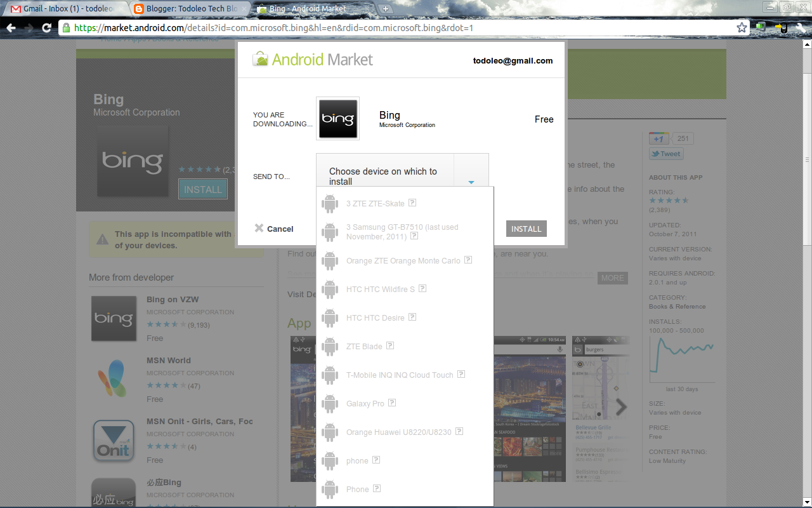The image size is (812, 508).
Task: Click the INSTALL button in the dialog
Action: pos(526,228)
